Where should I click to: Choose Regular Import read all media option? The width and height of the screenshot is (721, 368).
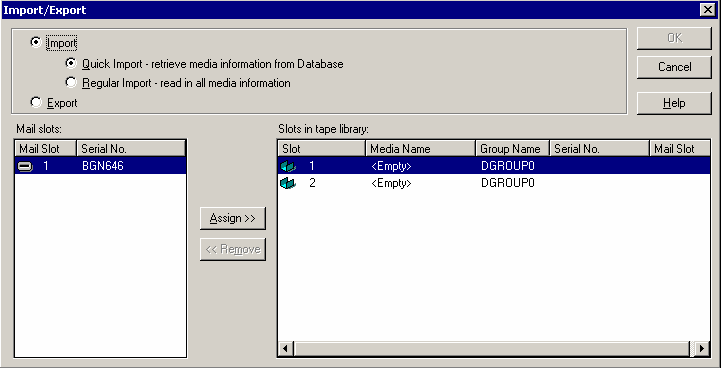click(x=71, y=83)
